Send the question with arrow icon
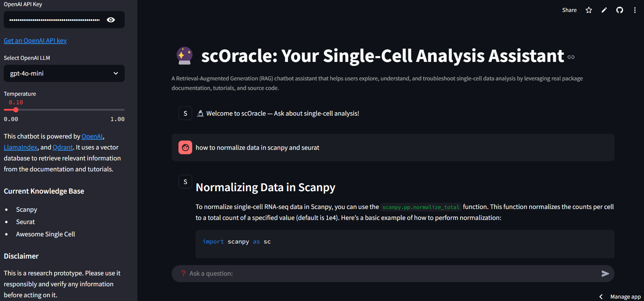The height and width of the screenshot is (301, 644). (605, 274)
